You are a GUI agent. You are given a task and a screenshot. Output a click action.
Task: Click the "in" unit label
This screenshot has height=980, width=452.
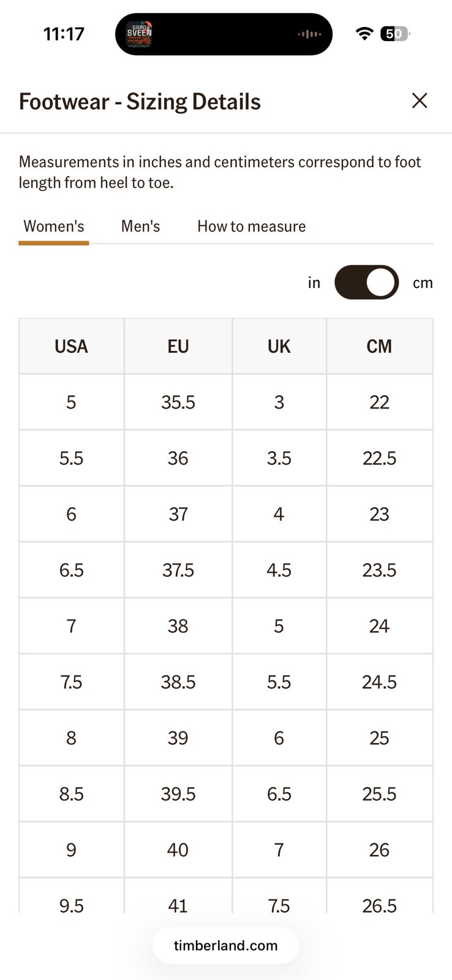314,282
